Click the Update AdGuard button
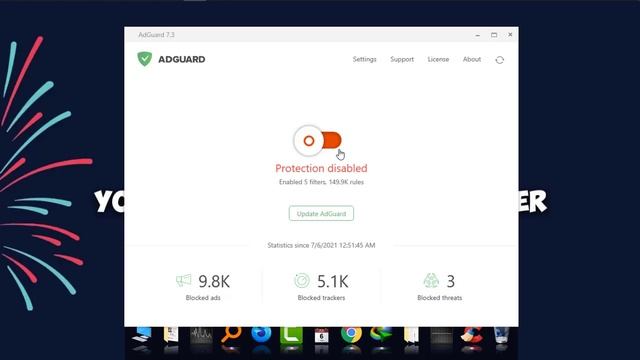The height and width of the screenshot is (360, 640). pos(321,213)
